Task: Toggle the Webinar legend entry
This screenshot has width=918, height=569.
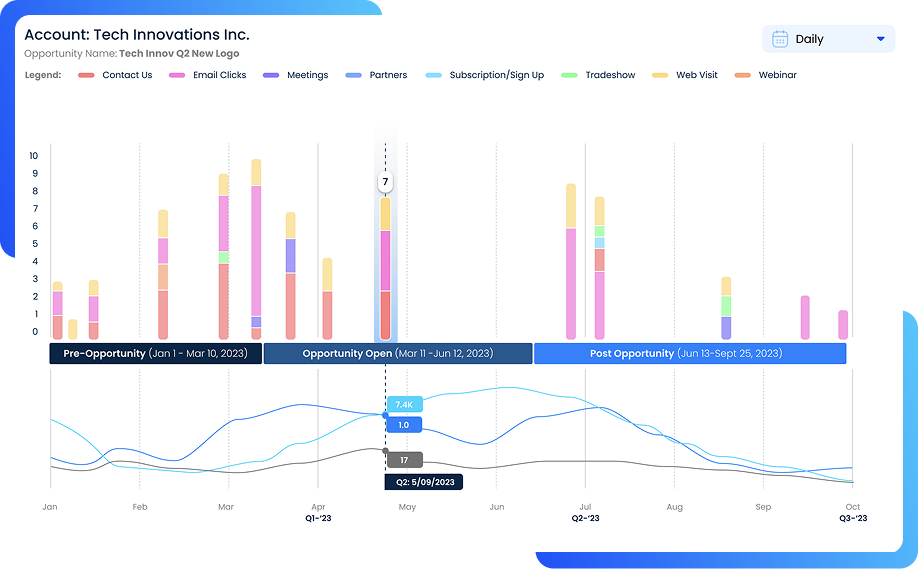Action: [x=766, y=75]
